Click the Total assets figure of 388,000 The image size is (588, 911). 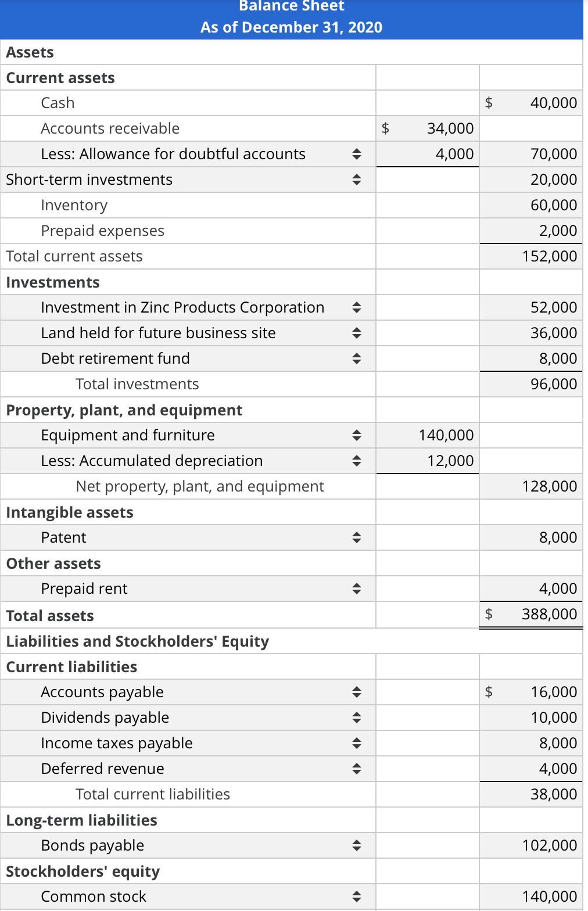tap(530, 614)
